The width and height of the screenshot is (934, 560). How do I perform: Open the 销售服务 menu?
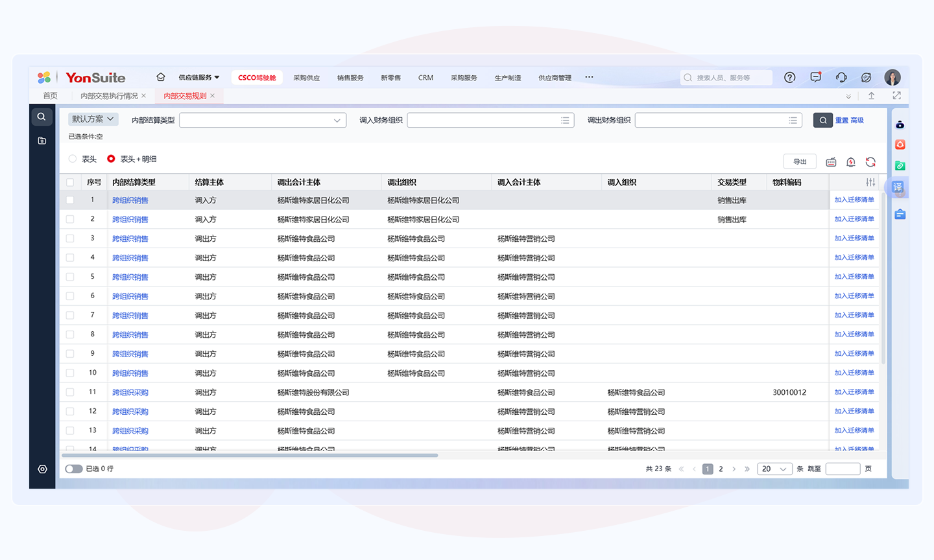pos(350,78)
